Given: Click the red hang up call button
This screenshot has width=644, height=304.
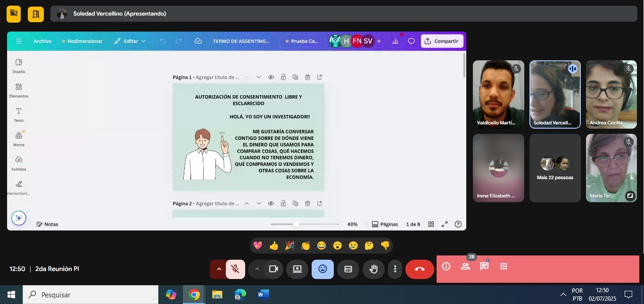Looking at the screenshot, I should click(420, 269).
